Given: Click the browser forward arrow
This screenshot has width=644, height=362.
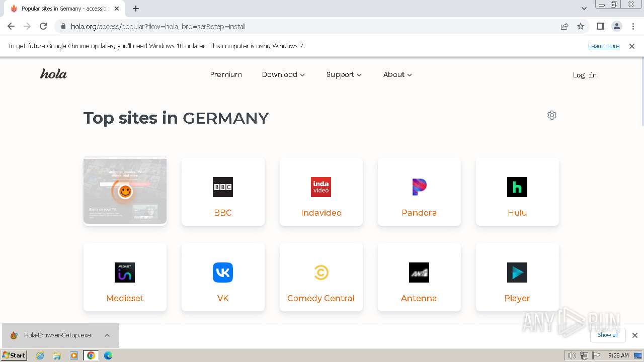Looking at the screenshot, I should (27, 26).
